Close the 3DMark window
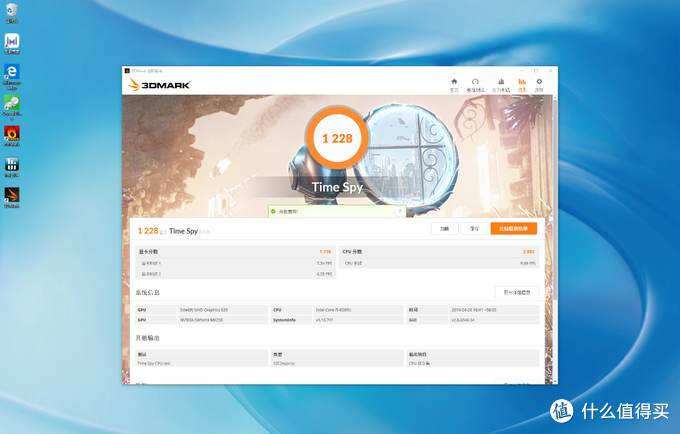 coord(550,71)
